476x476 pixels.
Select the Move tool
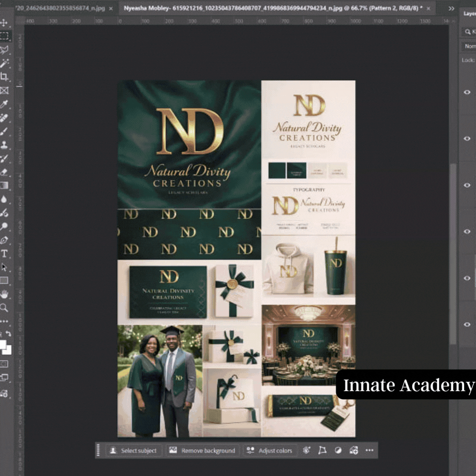[4, 22]
